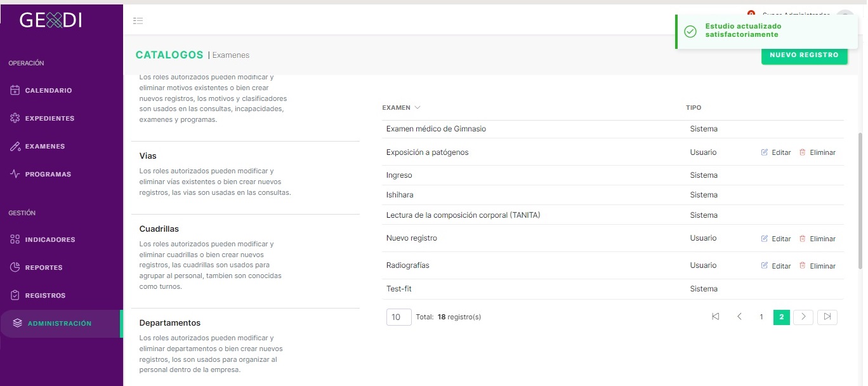Viewport: 868px width, 386px height.
Task: Click the 'Radiografías' exam name
Action: coord(407,265)
